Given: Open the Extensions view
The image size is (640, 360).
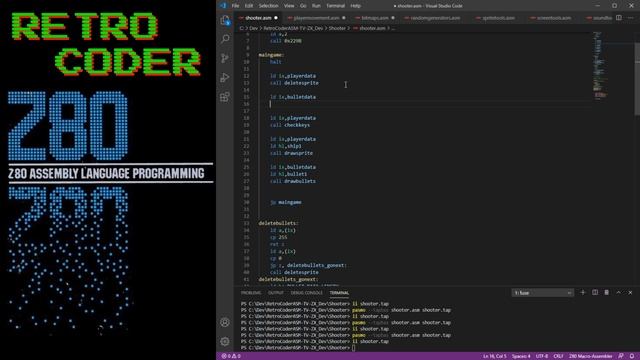Looking at the screenshot, I should click(x=225, y=97).
